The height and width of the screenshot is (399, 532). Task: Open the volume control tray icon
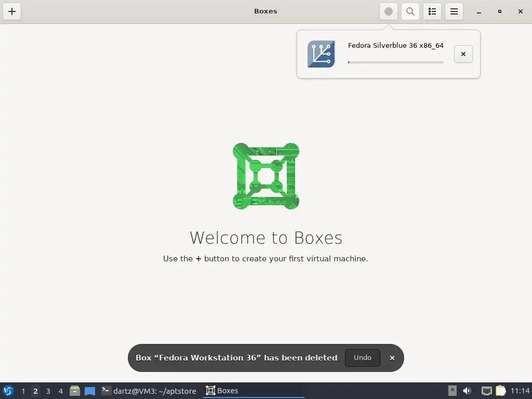[x=467, y=391]
